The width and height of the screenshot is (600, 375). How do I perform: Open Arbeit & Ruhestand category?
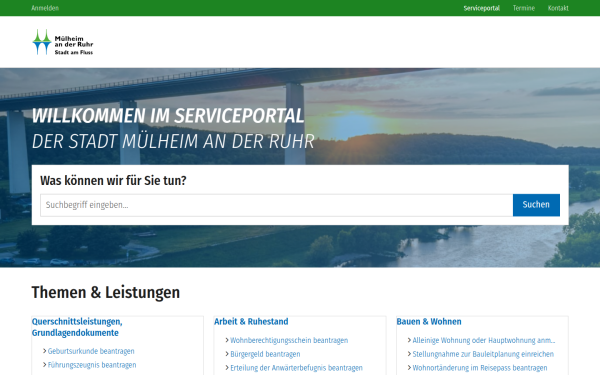coord(251,321)
